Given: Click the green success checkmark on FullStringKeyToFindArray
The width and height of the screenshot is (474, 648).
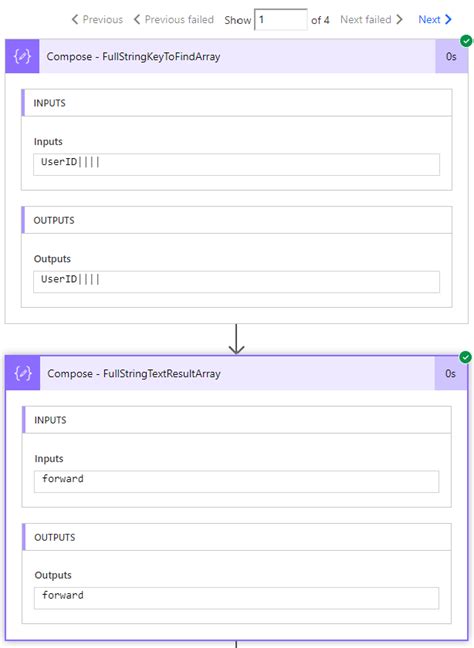Looking at the screenshot, I should pos(466,41).
